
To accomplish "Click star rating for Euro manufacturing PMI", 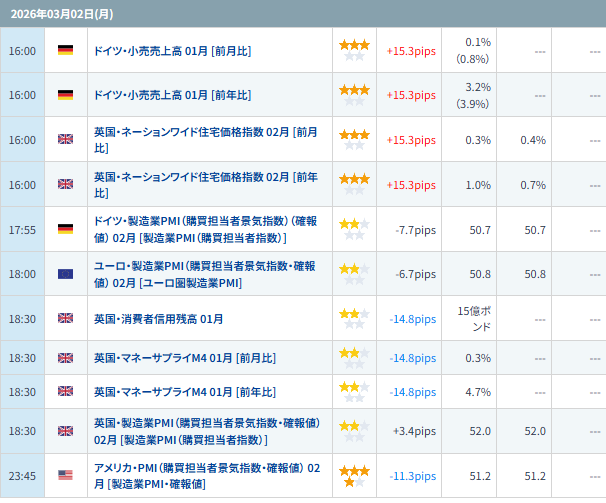I will coord(354,274).
